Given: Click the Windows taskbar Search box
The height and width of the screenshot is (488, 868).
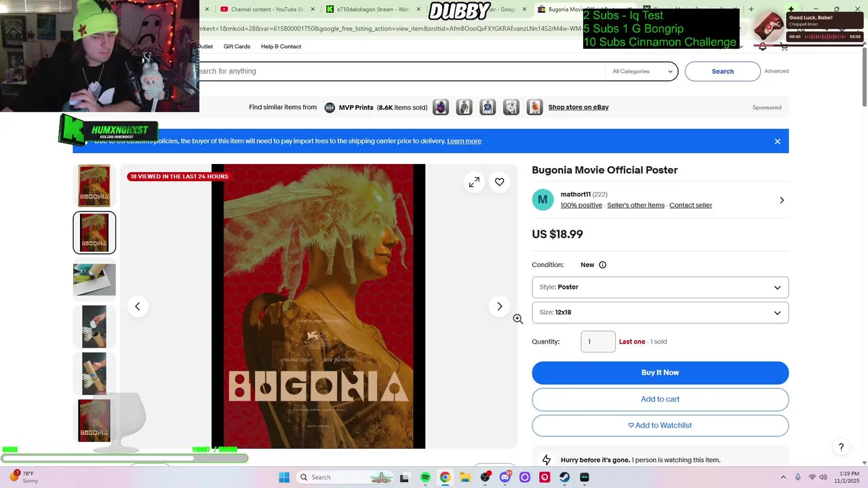Looking at the screenshot, I should click(x=346, y=477).
